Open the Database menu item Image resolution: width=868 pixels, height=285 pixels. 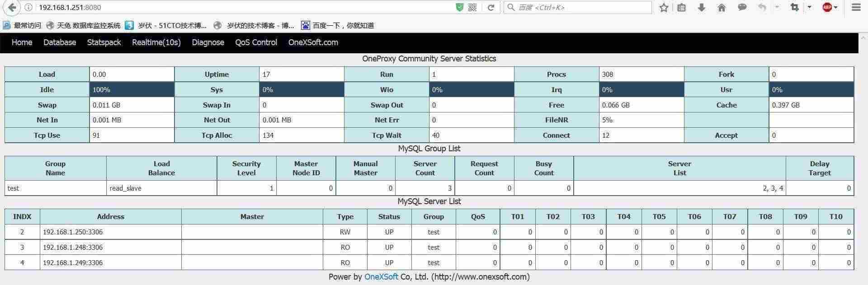60,42
